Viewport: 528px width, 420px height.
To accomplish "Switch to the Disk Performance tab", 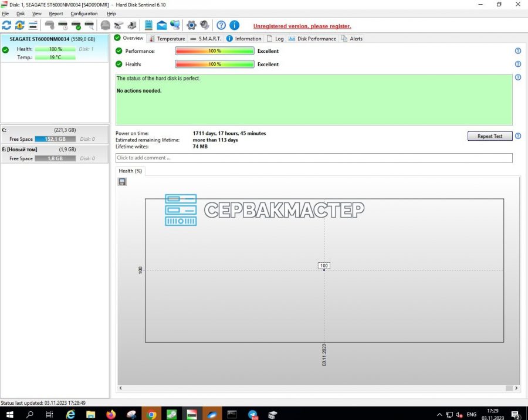I will 312,39.
